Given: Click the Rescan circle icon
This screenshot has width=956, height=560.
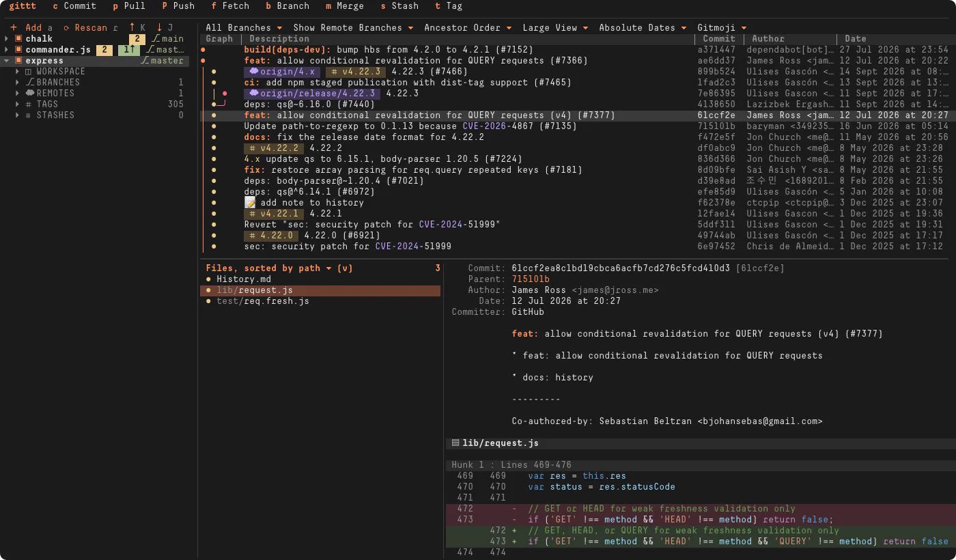Looking at the screenshot, I should click(x=66, y=28).
